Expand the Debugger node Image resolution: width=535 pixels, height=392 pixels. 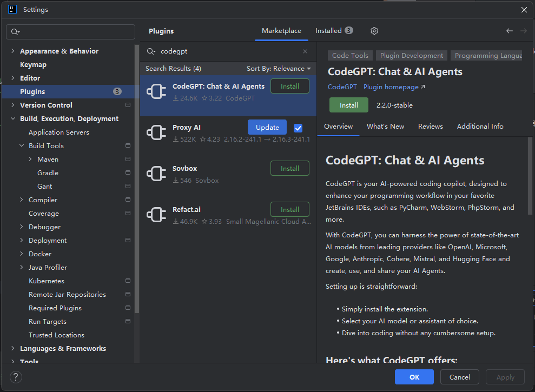tap(22, 227)
